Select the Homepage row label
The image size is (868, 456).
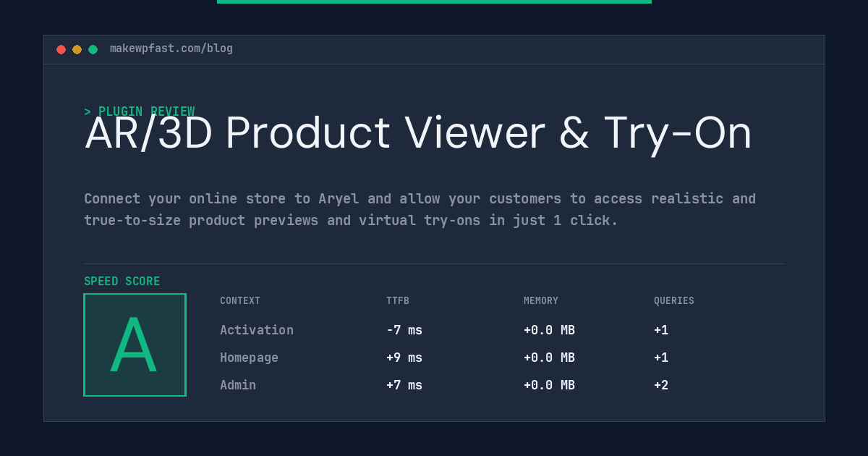pos(249,358)
